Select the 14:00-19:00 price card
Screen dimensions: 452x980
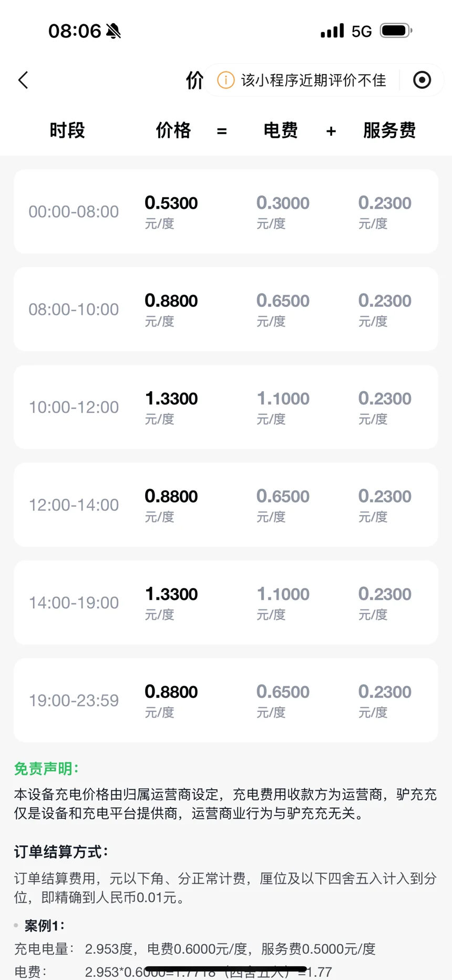click(226, 603)
